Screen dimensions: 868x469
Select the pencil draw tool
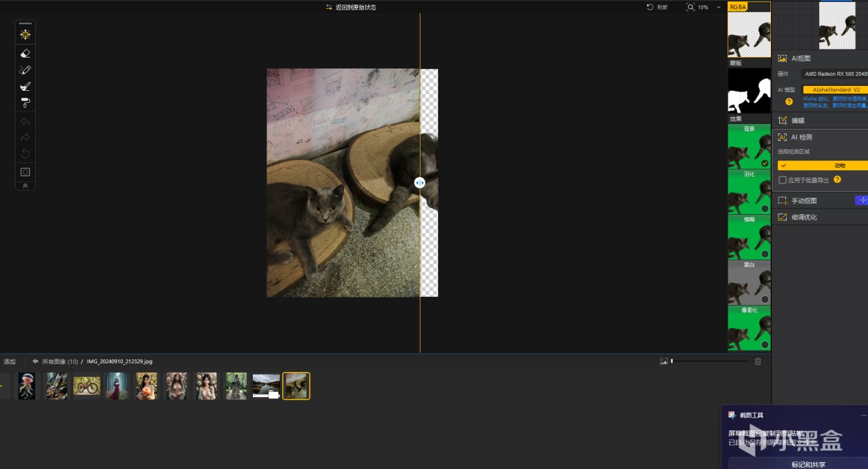pos(25,70)
